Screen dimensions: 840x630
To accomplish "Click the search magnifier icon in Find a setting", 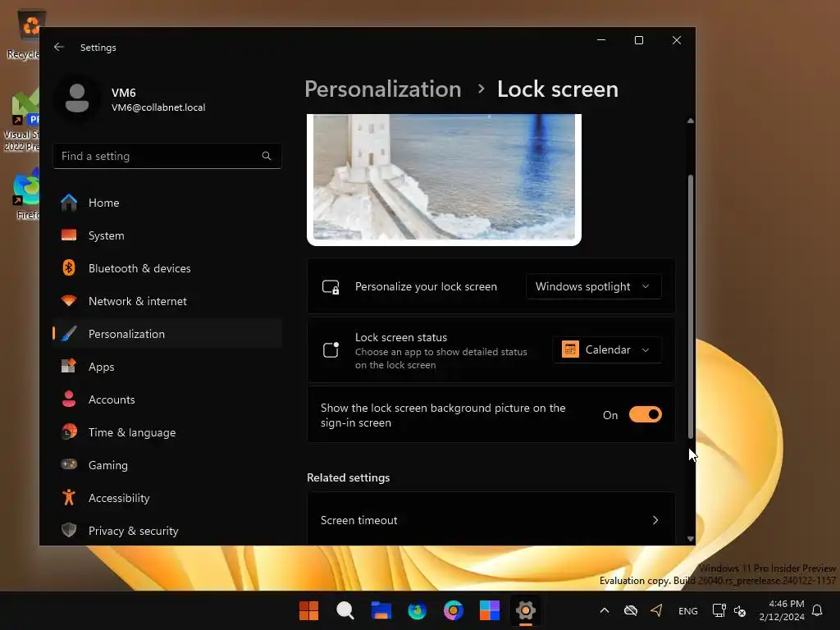I will 267,156.
